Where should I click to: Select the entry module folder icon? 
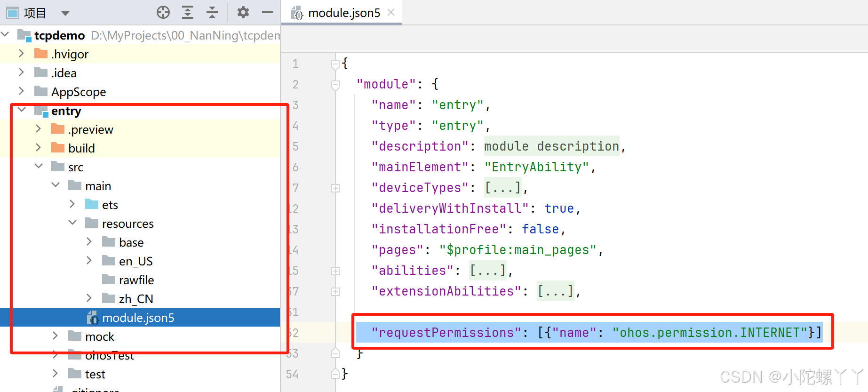coord(41,111)
